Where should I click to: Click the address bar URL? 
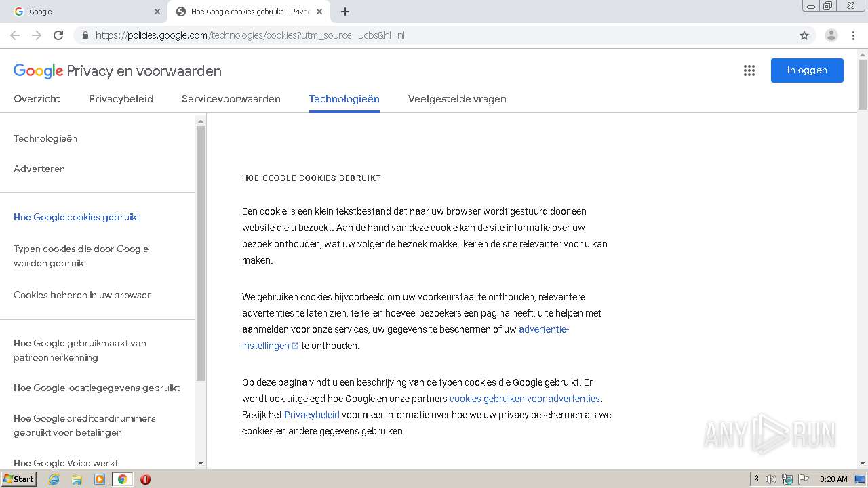click(x=250, y=35)
